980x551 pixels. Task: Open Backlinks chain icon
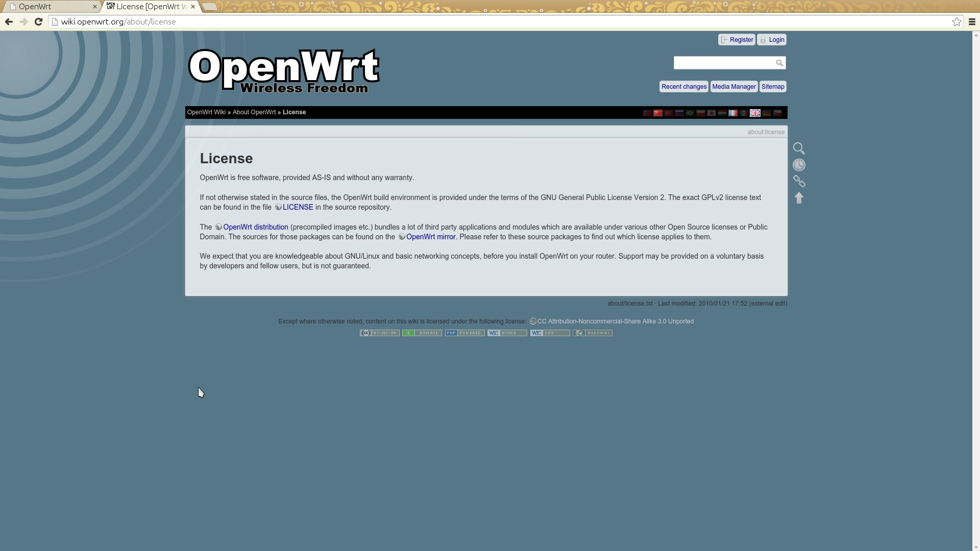(799, 181)
